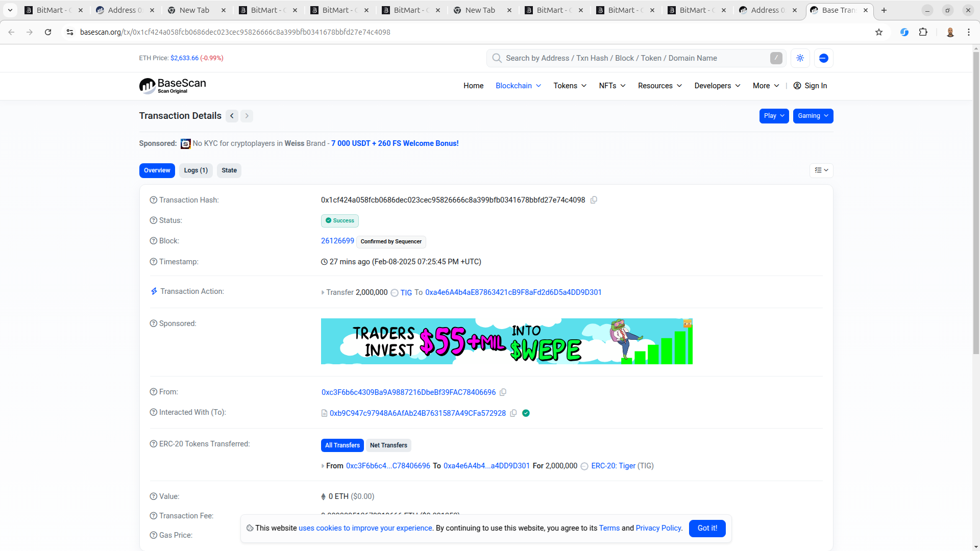Click the verified contract green check icon

coord(526,413)
